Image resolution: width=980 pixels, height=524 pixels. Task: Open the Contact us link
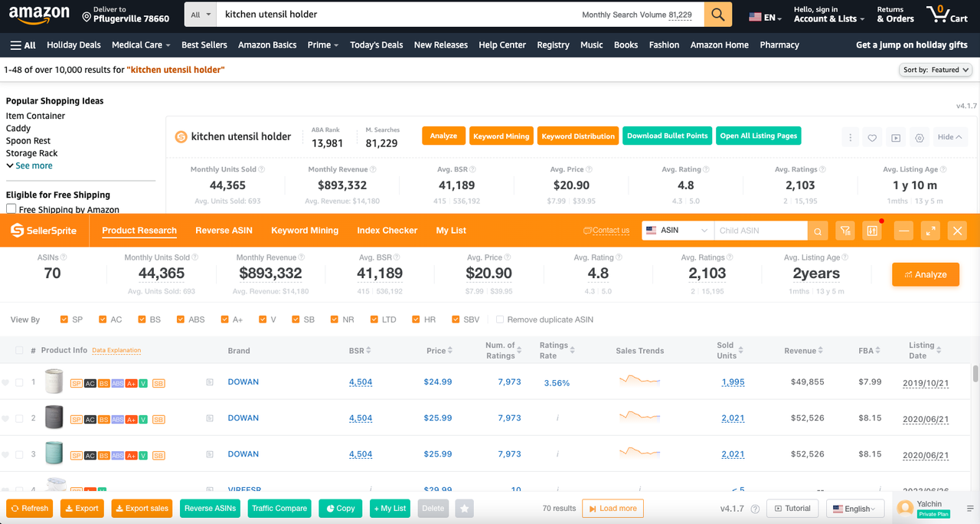point(606,231)
